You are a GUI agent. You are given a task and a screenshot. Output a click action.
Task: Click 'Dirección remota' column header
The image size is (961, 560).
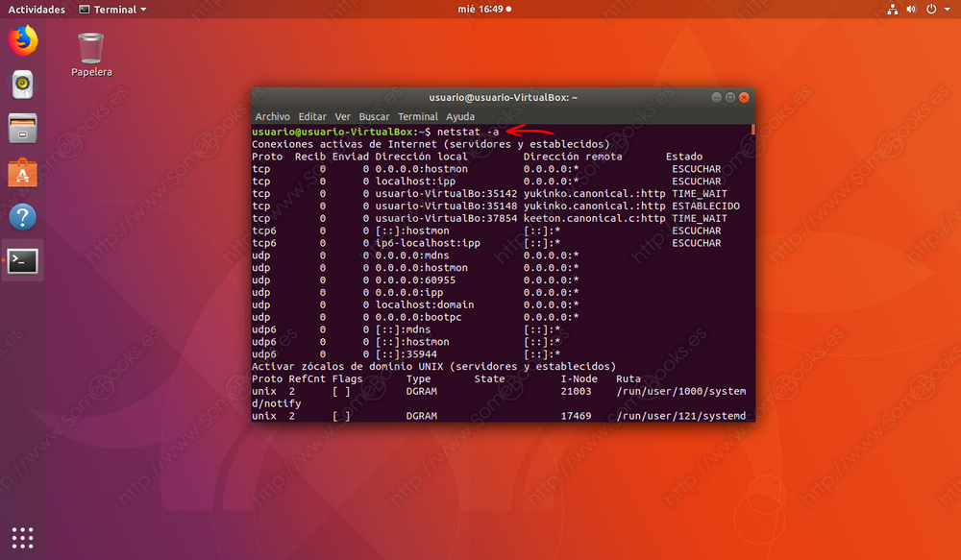point(573,157)
